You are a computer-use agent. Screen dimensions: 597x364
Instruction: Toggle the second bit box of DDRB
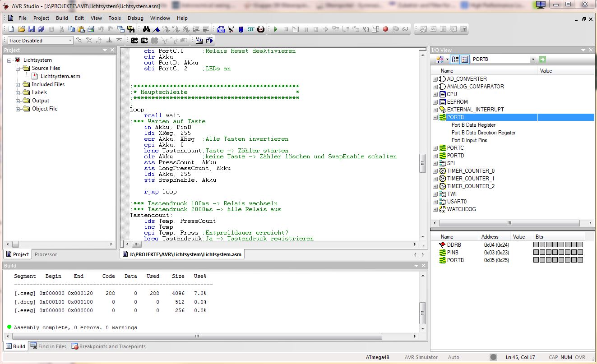[542, 244]
